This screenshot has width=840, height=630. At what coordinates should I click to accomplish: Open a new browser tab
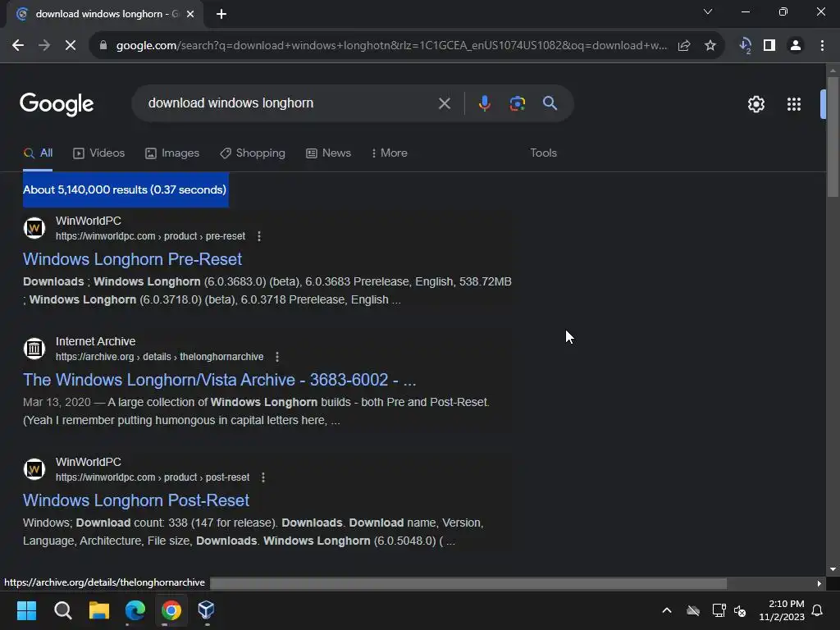click(x=221, y=15)
